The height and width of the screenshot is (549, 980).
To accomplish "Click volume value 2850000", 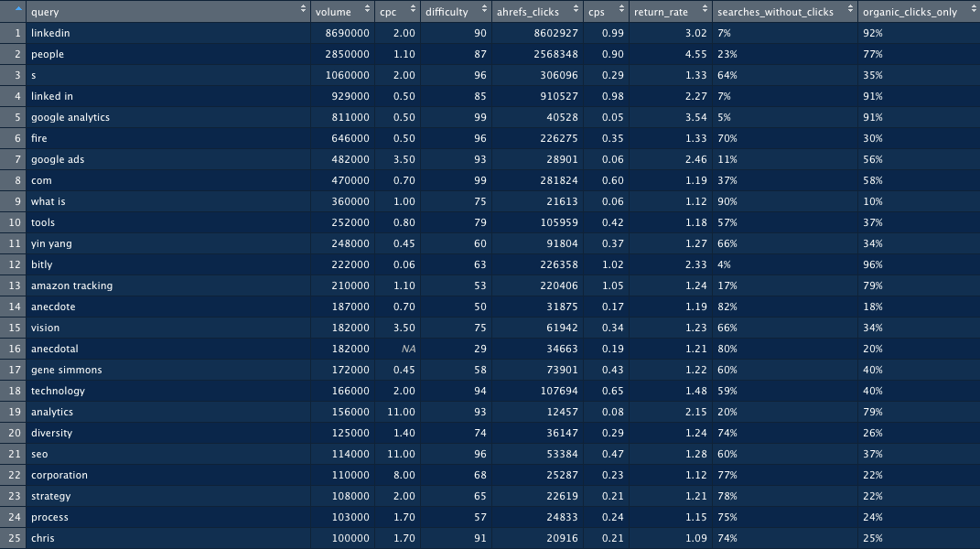I will coord(347,54).
